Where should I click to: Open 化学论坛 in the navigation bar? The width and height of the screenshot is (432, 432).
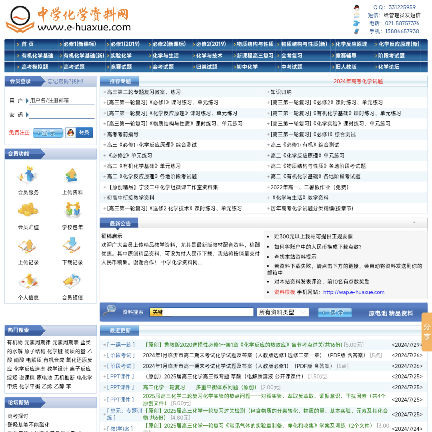point(388,67)
